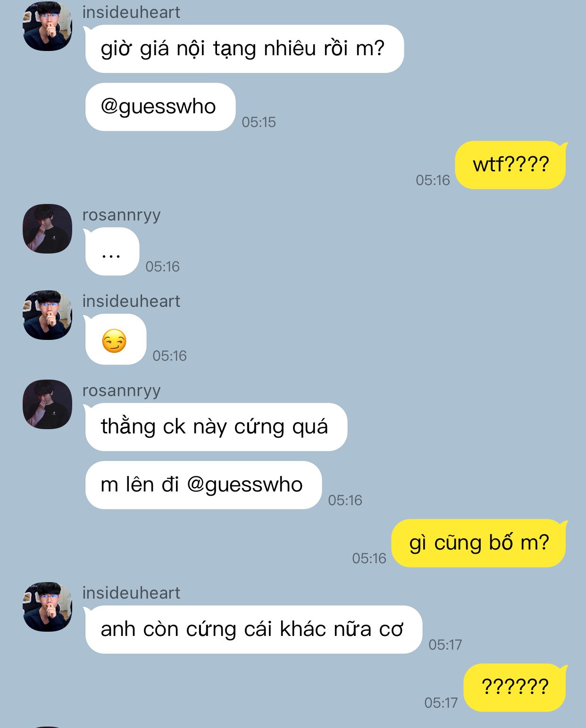Tap the smirking face emoji message
Viewport: 586px width, 728px height.
click(115, 339)
